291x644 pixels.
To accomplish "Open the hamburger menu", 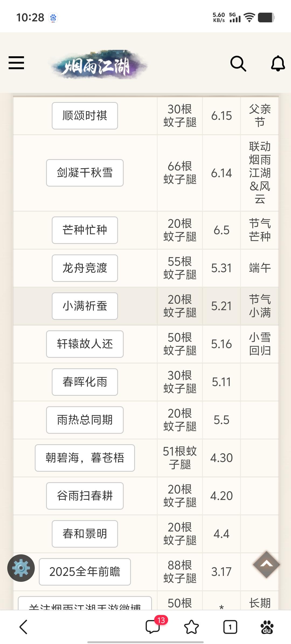I will [x=16, y=63].
